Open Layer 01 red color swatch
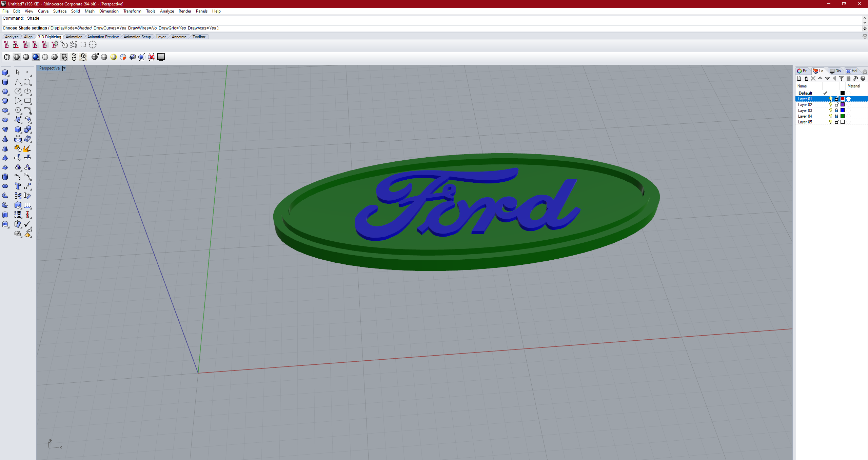 pyautogui.click(x=843, y=99)
